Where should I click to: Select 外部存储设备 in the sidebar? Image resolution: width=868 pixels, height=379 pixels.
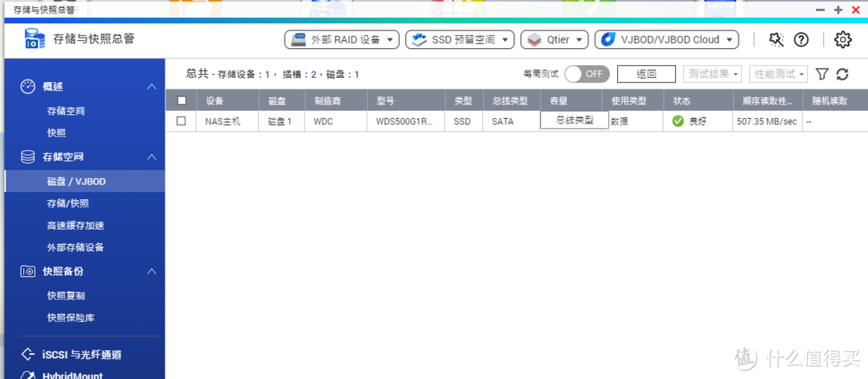point(76,248)
